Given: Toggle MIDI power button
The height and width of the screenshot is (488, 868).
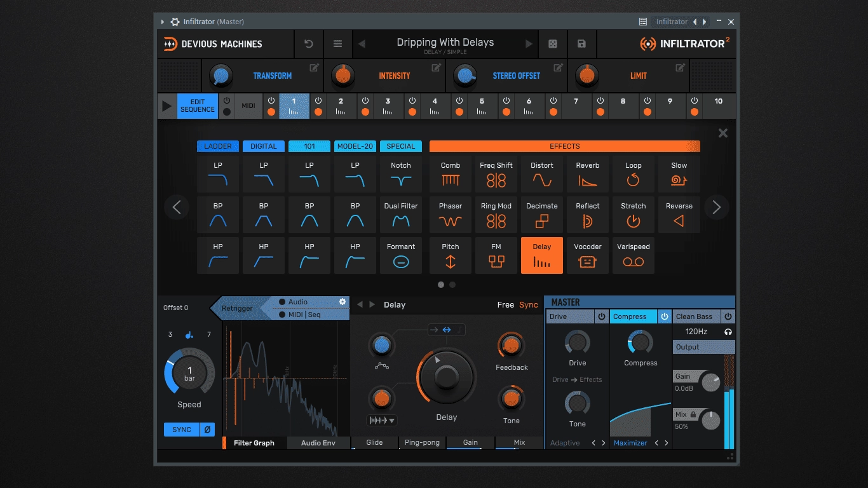Looking at the screenshot, I should click(227, 100).
